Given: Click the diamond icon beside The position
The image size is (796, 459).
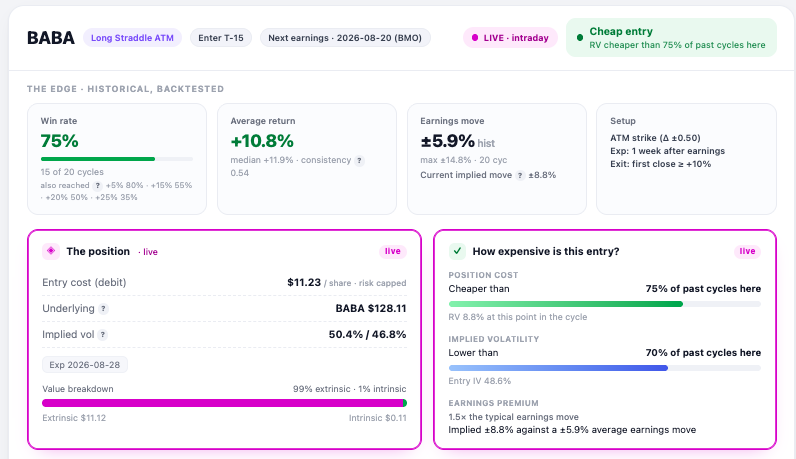Looking at the screenshot, I should [x=51, y=251].
